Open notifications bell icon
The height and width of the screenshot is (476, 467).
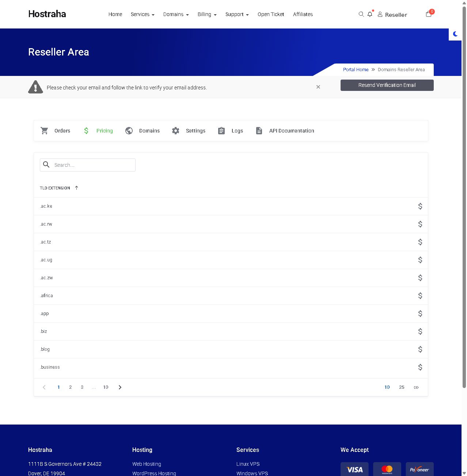[x=370, y=14]
